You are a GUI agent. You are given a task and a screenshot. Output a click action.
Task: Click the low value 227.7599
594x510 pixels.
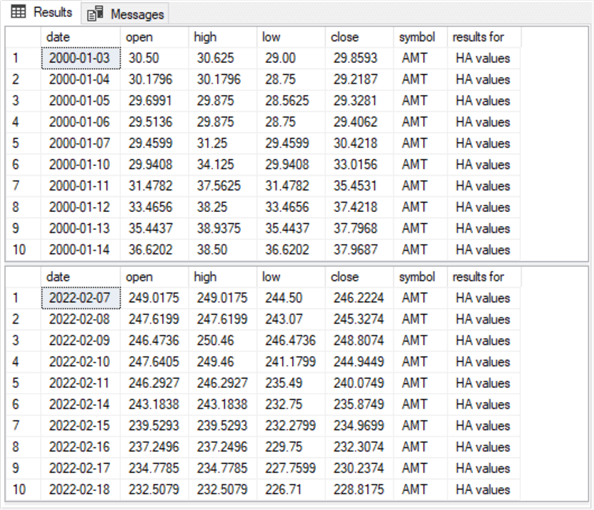[291, 468]
